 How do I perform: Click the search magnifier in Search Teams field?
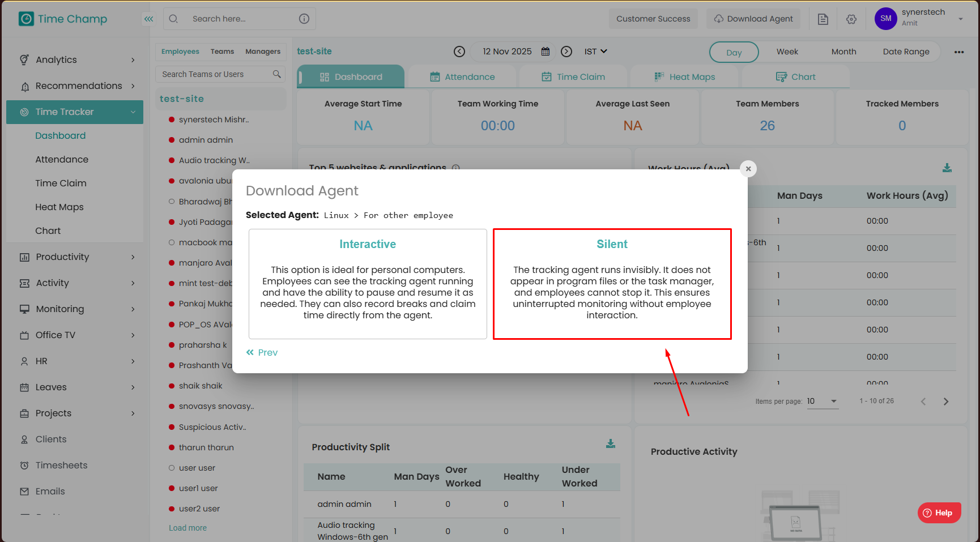pyautogui.click(x=277, y=74)
